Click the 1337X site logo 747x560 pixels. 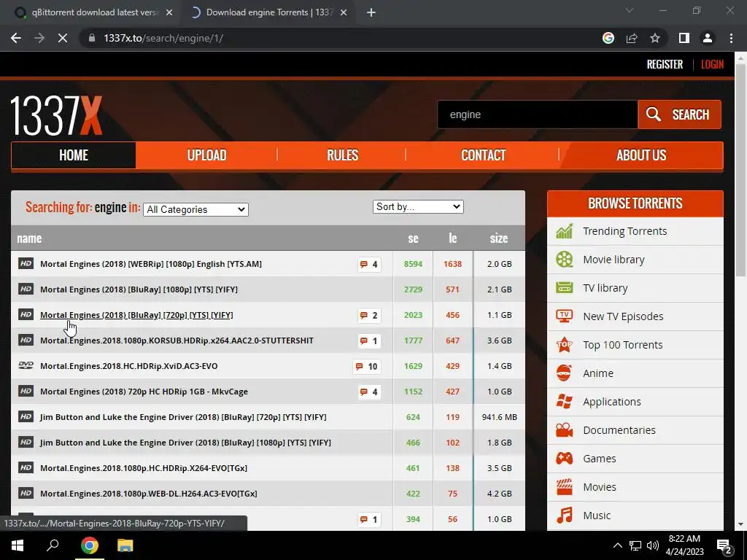56,116
